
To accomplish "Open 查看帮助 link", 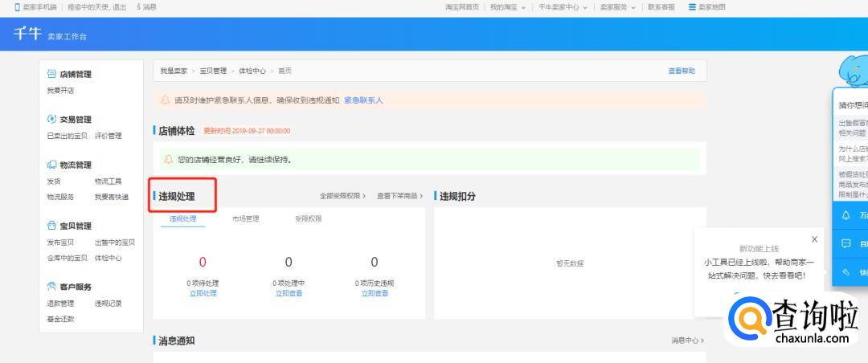I will tap(681, 71).
